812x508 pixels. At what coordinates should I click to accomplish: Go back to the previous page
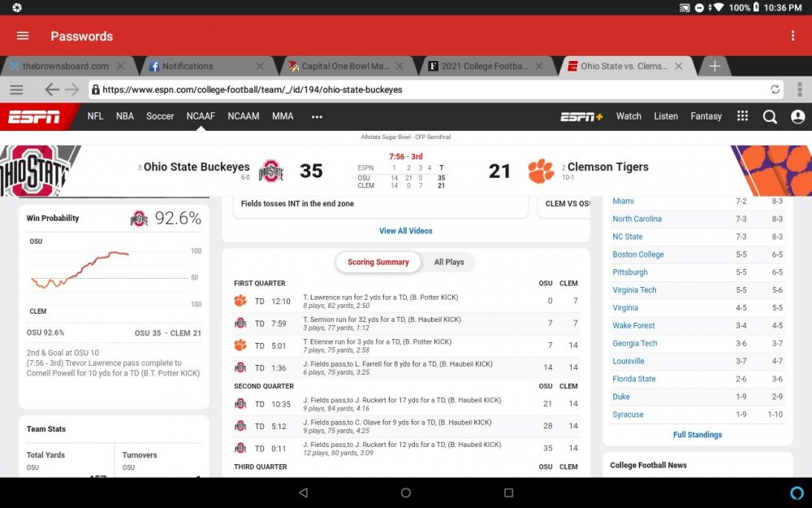click(52, 89)
